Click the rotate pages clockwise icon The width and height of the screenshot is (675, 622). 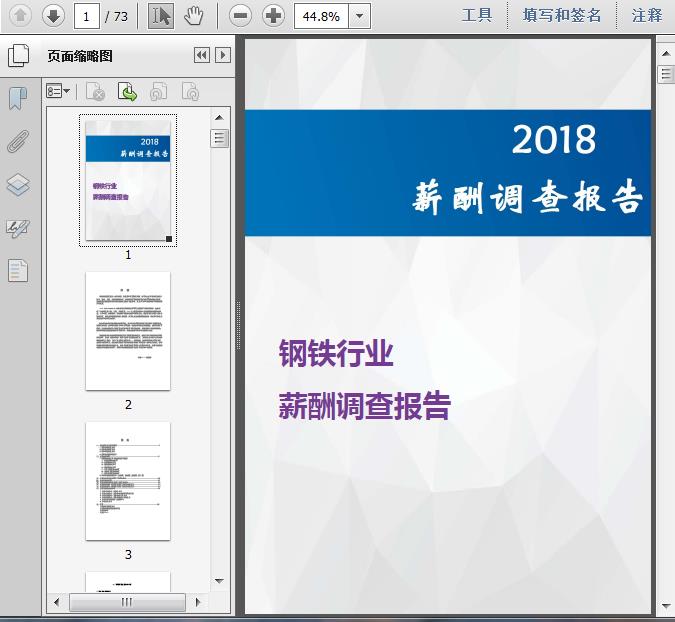tap(190, 92)
